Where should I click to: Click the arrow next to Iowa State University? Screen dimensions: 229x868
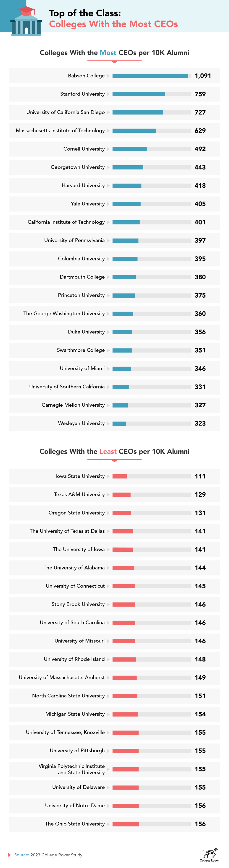tap(108, 476)
